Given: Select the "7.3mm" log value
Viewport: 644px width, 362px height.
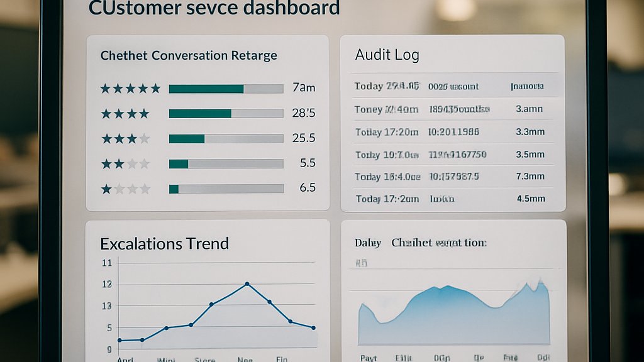Looking at the screenshot, I should click(x=530, y=176).
